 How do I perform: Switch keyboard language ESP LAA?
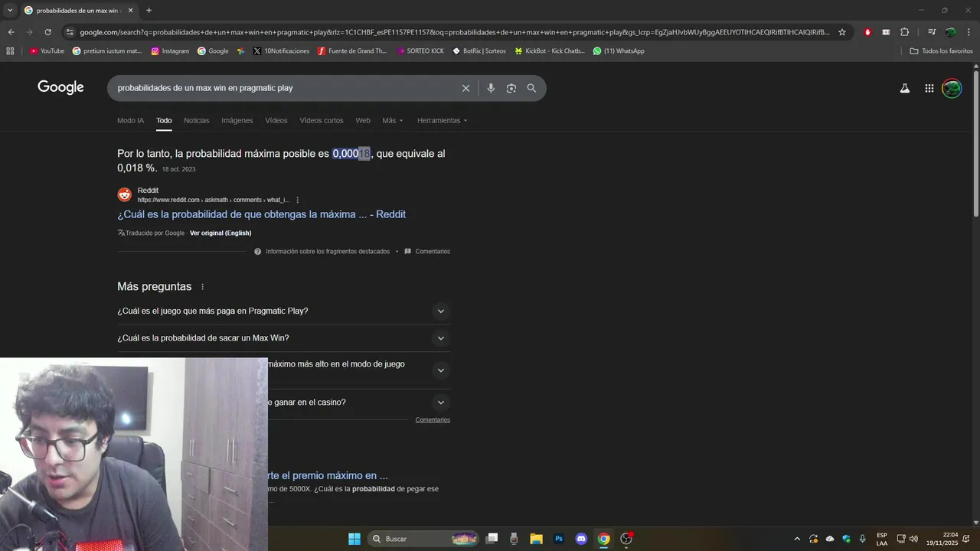point(882,539)
